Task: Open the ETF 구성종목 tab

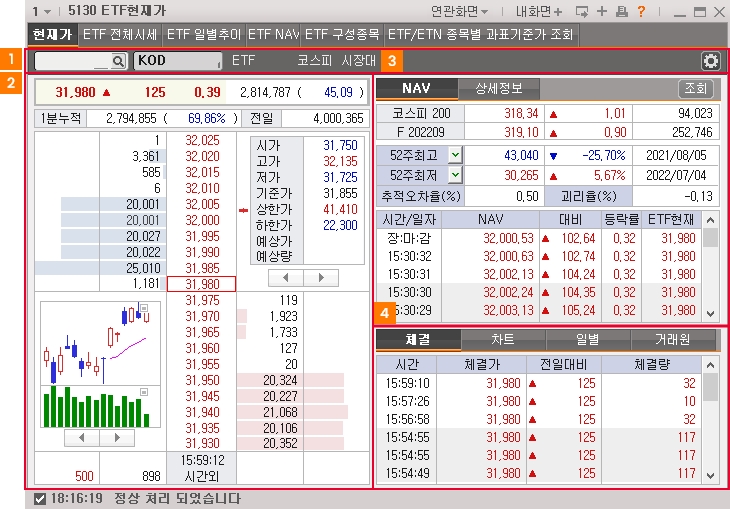Action: pos(342,34)
